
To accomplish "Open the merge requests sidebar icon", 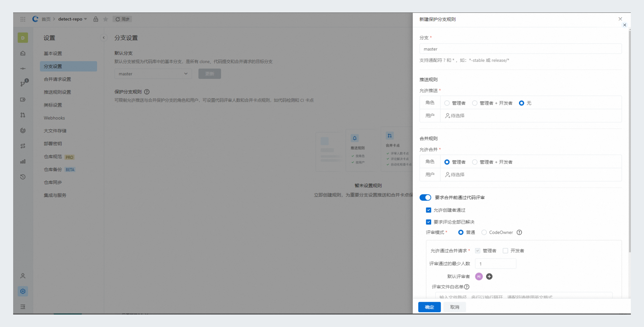I will 23,115.
